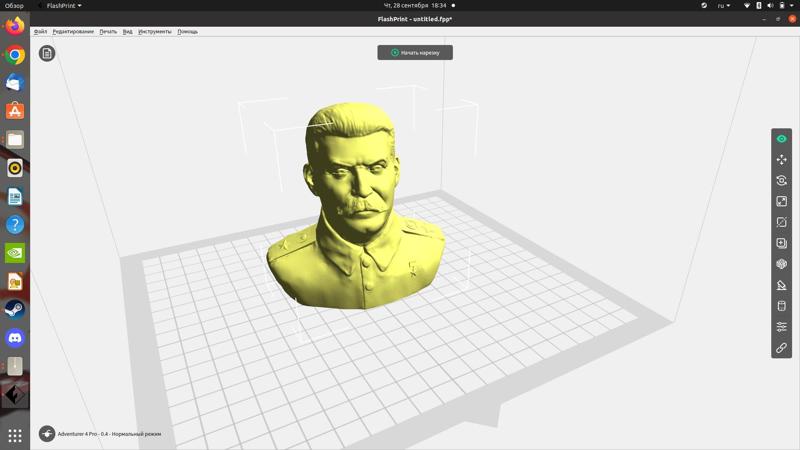Open the Печать menu

tap(108, 32)
